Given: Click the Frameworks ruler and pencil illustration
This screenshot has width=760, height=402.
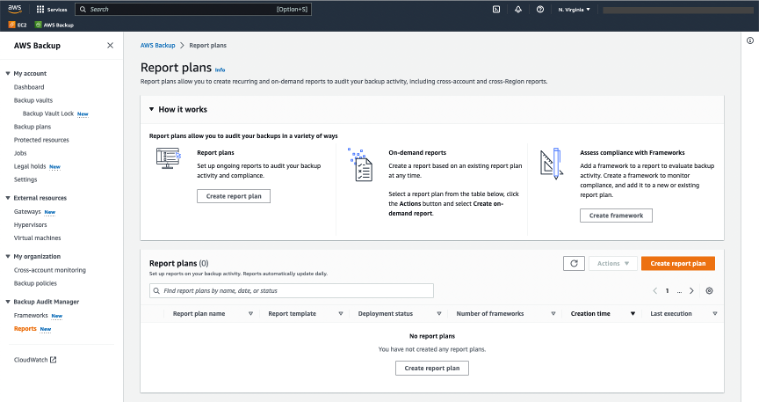Looking at the screenshot, I should tap(552, 164).
